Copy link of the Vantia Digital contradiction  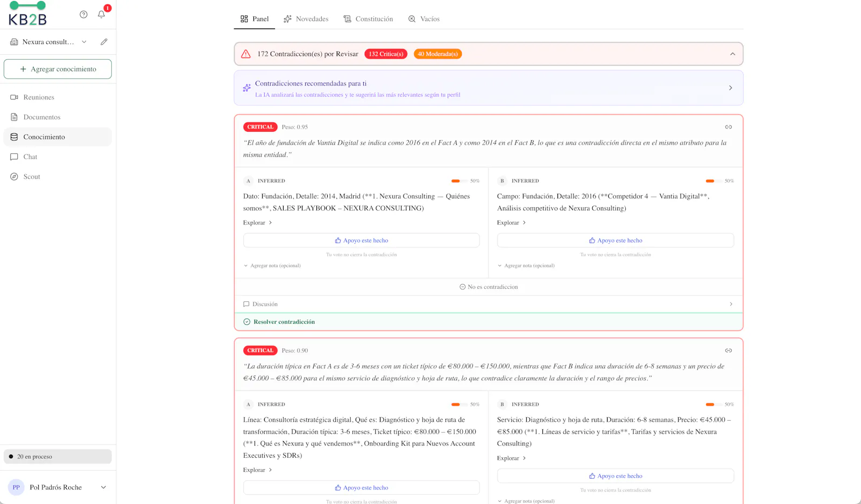tap(728, 127)
